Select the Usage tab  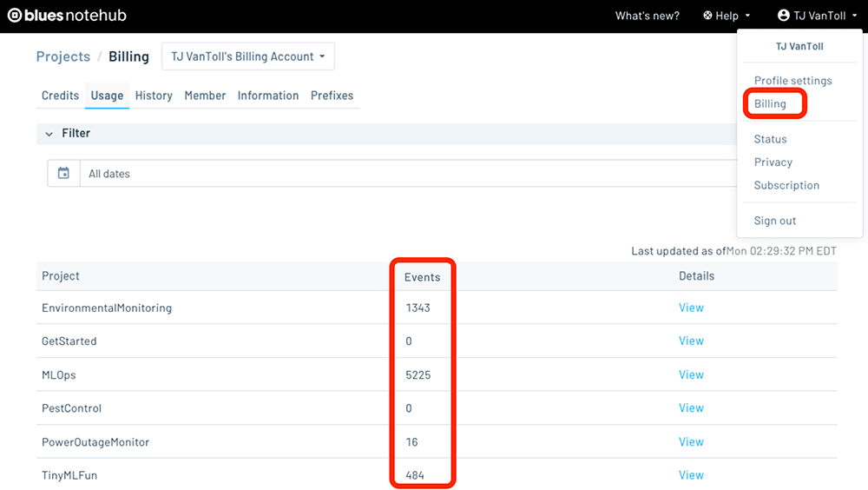point(107,96)
